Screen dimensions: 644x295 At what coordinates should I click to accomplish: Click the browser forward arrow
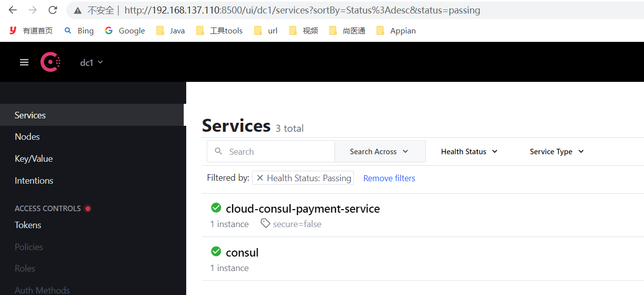point(33,10)
